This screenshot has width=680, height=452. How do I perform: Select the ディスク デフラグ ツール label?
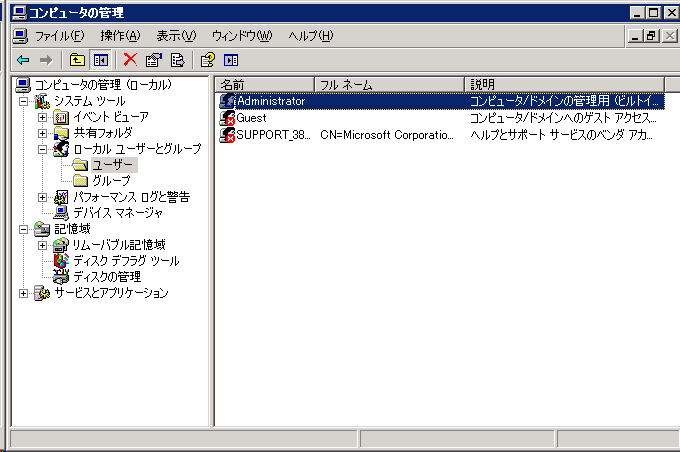[x=126, y=261]
